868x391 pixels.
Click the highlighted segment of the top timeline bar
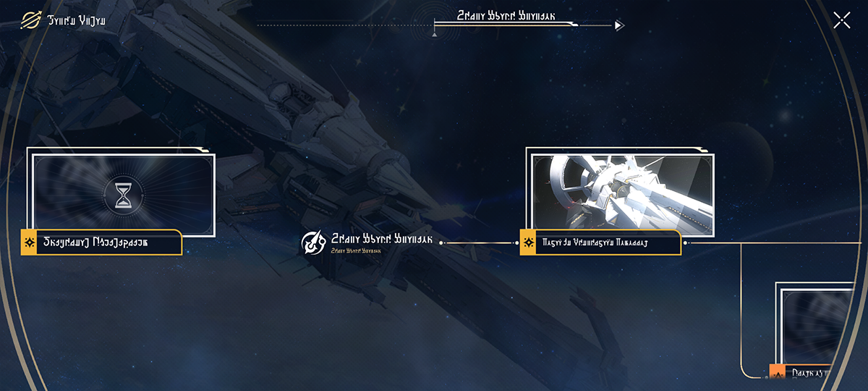click(505, 25)
